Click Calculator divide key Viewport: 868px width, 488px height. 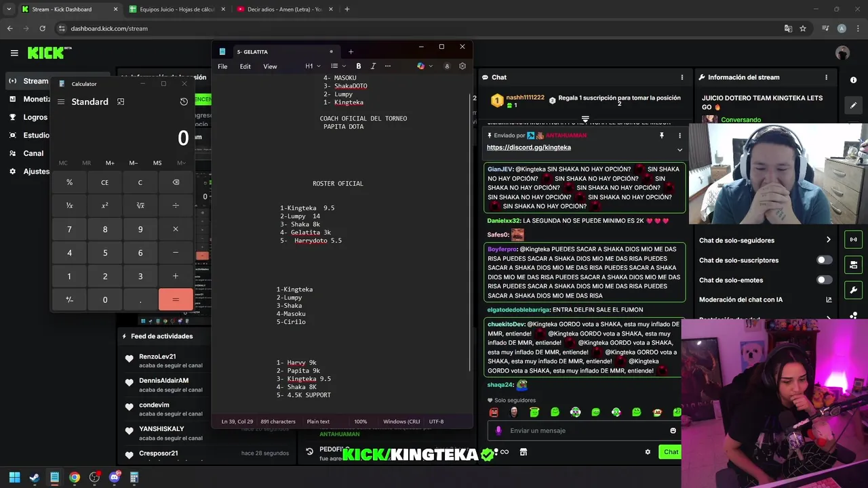tap(176, 205)
